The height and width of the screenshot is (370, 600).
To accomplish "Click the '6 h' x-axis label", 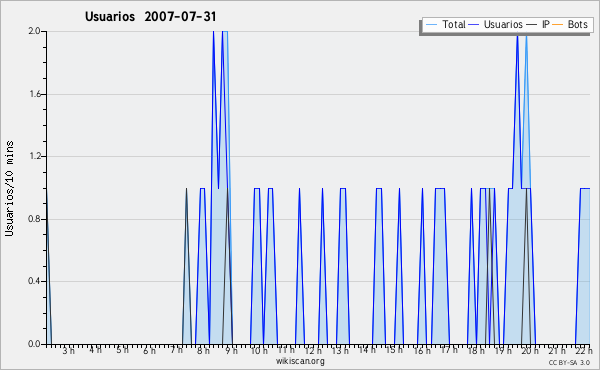I will click(149, 351).
